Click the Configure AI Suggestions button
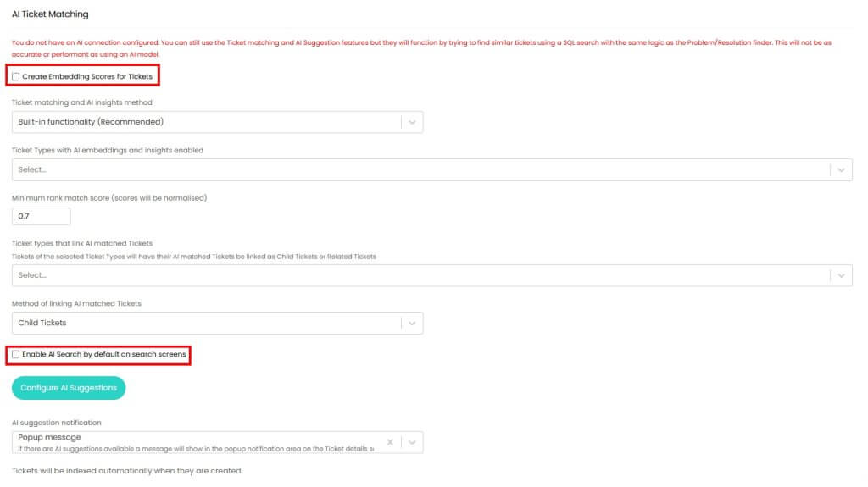This screenshot has width=868, height=487. pos(69,388)
